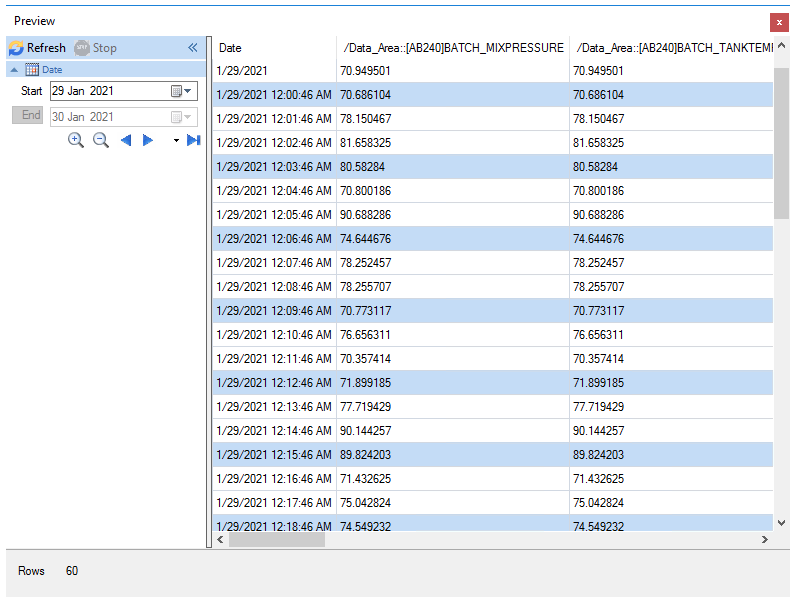This screenshot has width=796, height=603.
Task: Click the BATCH_MIXPRESSURE column header
Action: point(453,48)
